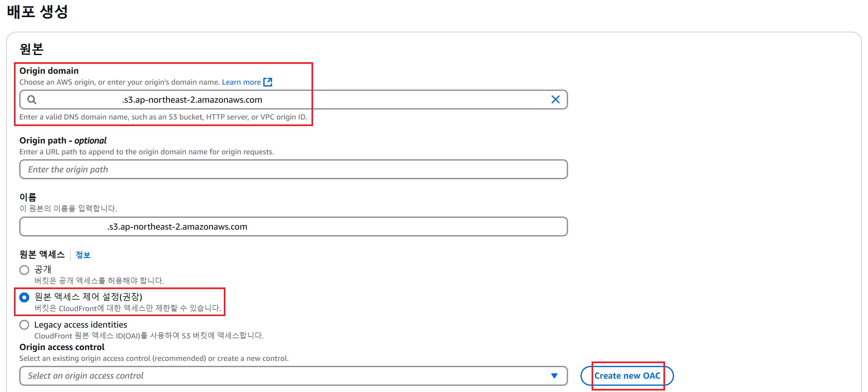Select 원본 액세스 제어 설정(권장) radio option

point(24,297)
